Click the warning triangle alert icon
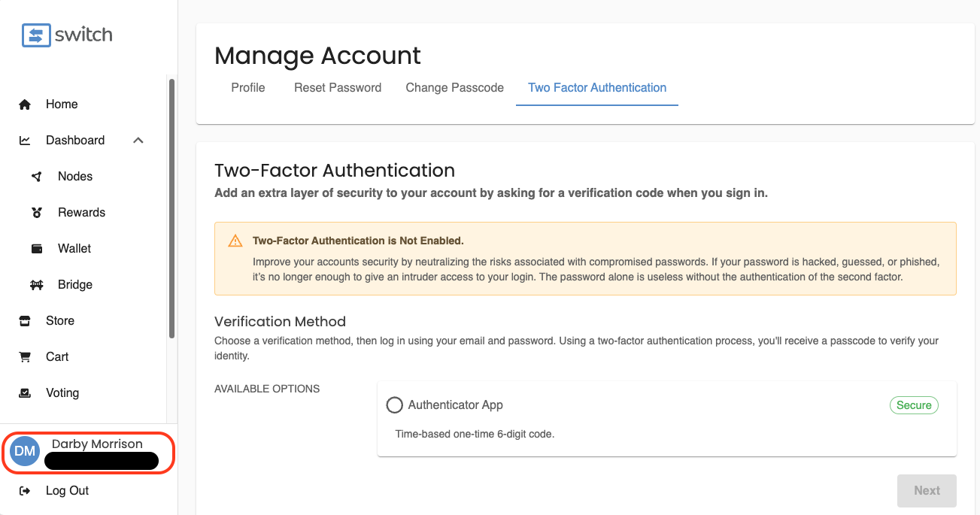This screenshot has width=980, height=515. coord(235,241)
